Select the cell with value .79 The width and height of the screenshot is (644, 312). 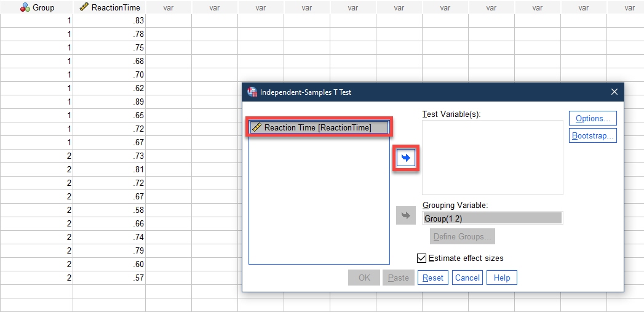tap(109, 250)
